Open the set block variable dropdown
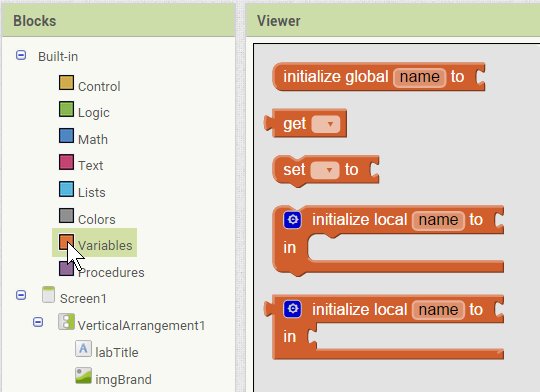The height and width of the screenshot is (392, 540). click(325, 170)
